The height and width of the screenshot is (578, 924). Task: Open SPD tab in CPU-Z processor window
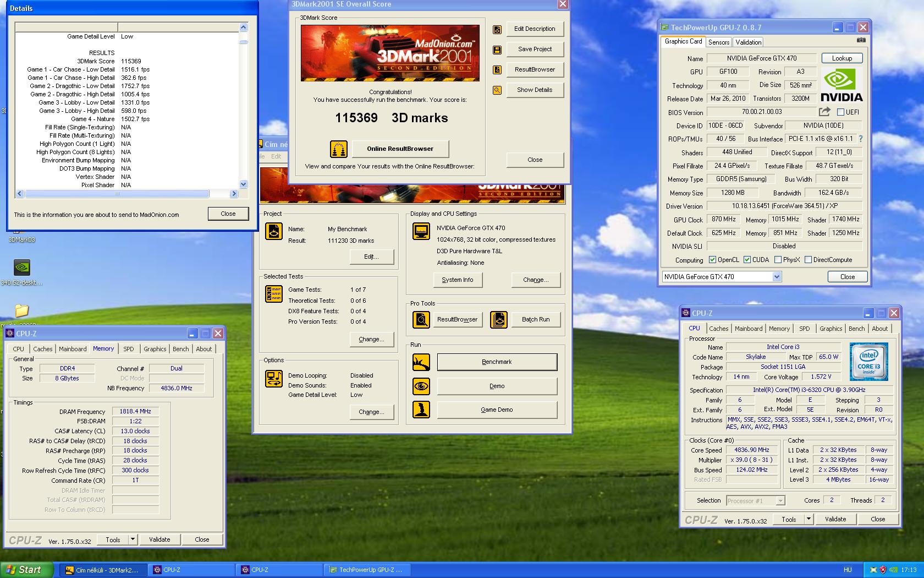click(805, 329)
